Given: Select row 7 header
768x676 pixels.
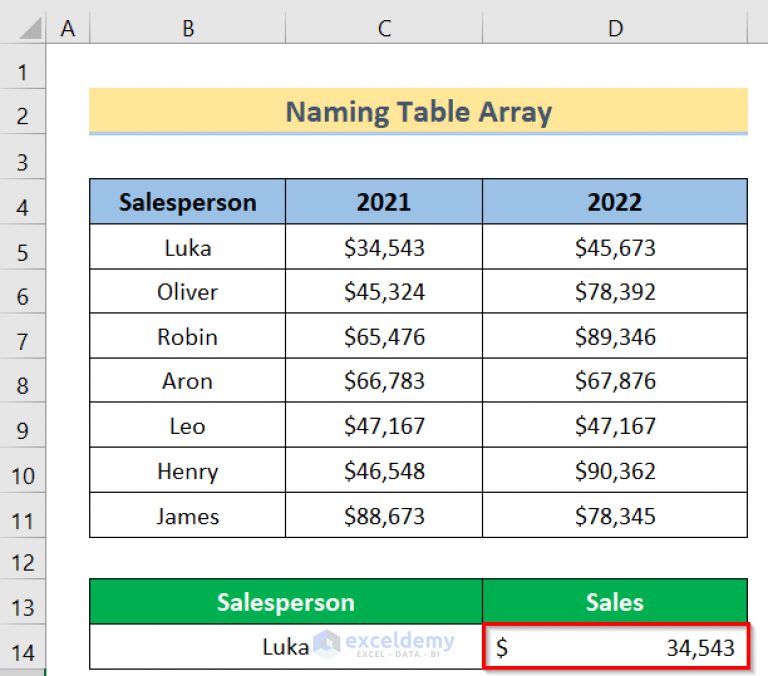Looking at the screenshot, I should (23, 336).
